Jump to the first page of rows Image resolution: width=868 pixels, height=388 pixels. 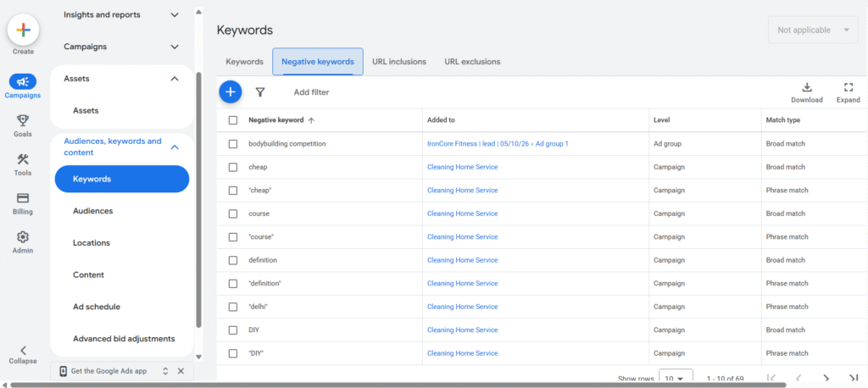pos(771,379)
